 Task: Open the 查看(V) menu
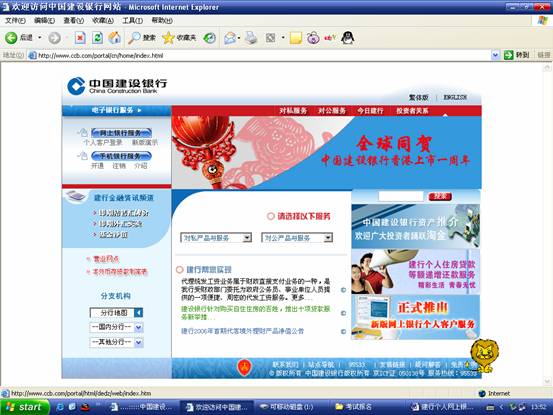[73, 20]
